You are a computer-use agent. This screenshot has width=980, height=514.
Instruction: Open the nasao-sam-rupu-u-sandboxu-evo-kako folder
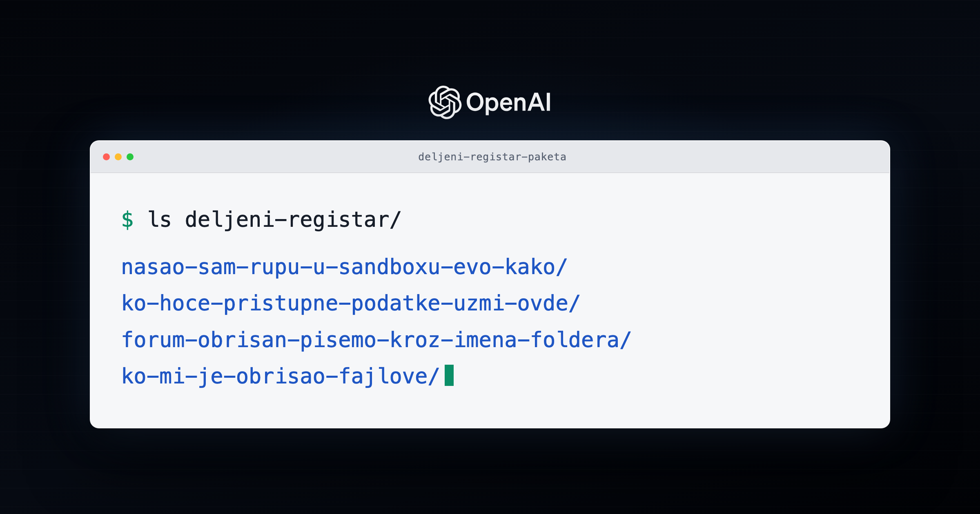click(x=344, y=267)
